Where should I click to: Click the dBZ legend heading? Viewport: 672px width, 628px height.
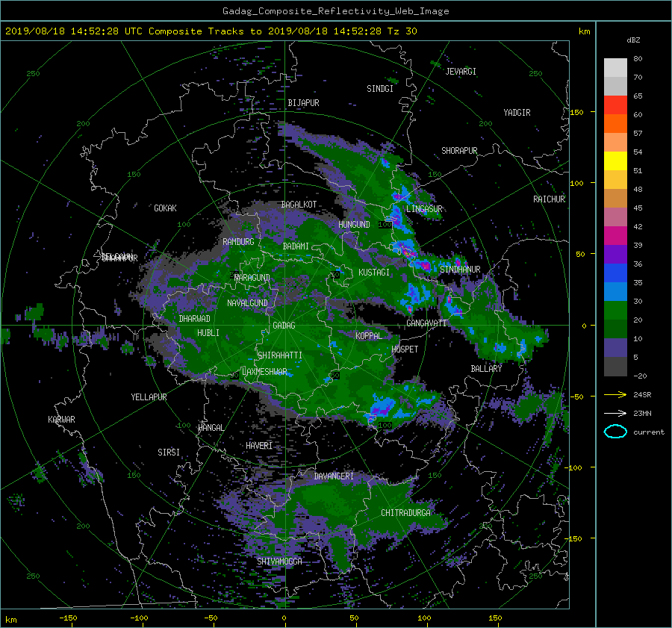click(x=633, y=40)
